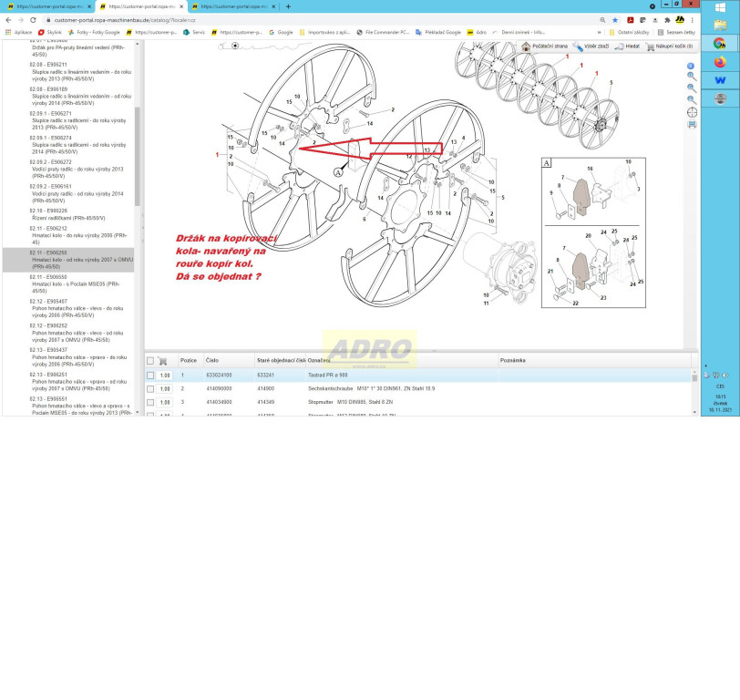Bookmark this page with the star

tap(615, 20)
